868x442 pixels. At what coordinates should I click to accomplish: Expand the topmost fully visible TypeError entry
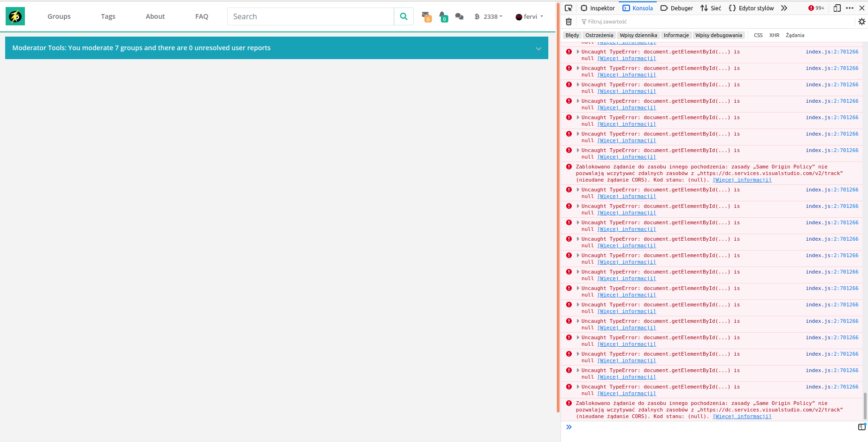[578, 52]
